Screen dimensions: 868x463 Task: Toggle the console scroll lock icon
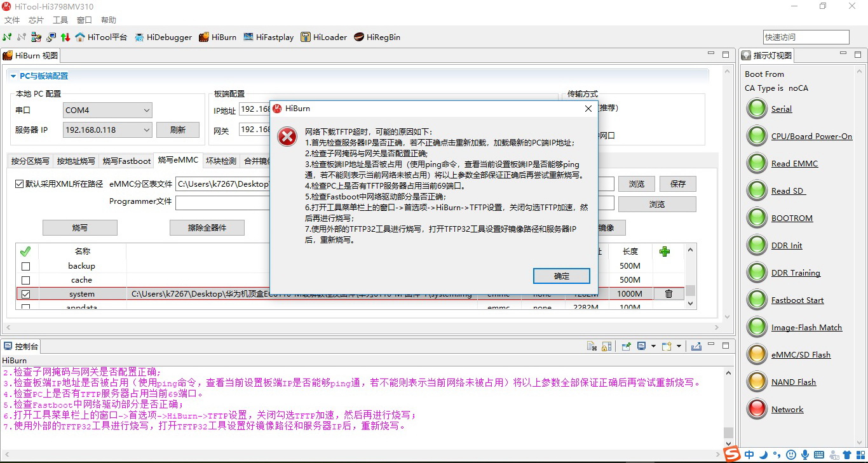607,346
